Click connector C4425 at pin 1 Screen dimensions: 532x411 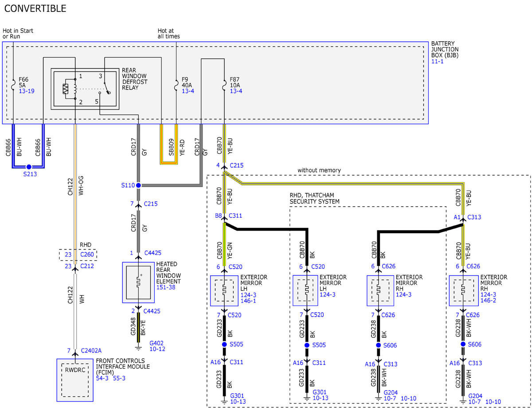click(x=152, y=253)
